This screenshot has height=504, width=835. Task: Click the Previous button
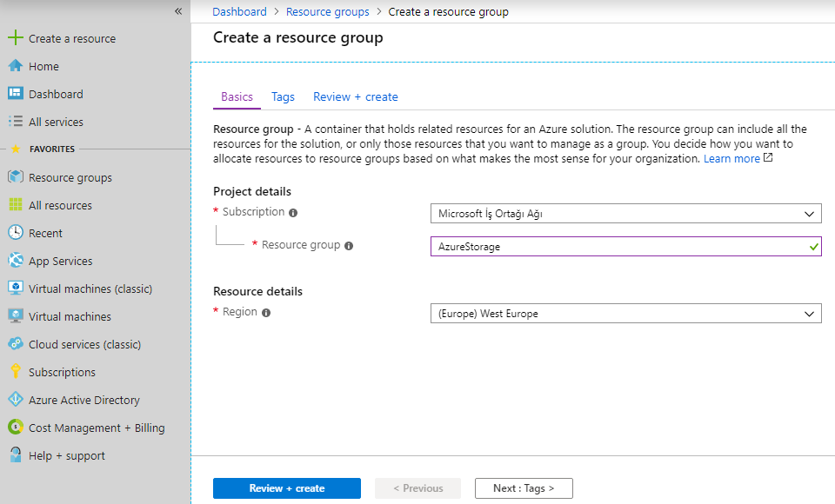418,488
